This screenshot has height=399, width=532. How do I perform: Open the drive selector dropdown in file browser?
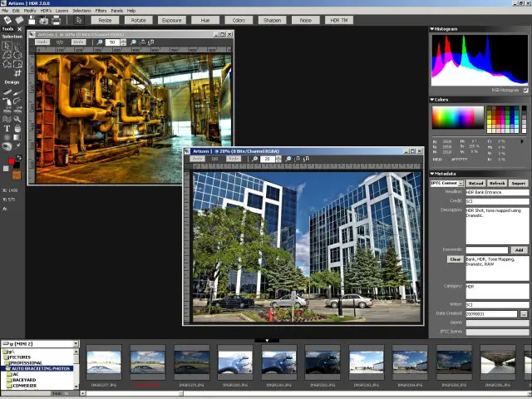tap(75, 343)
